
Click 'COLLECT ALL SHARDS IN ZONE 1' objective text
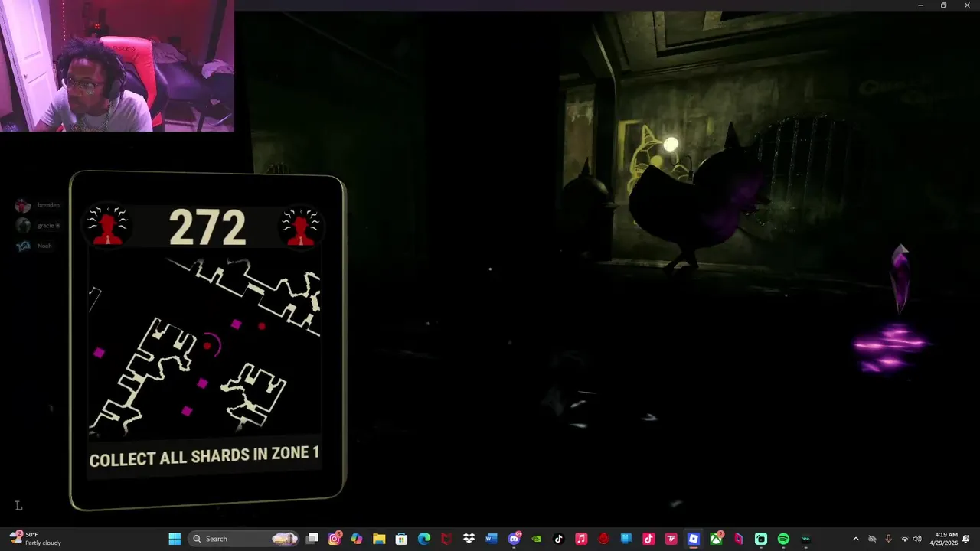[x=204, y=457]
